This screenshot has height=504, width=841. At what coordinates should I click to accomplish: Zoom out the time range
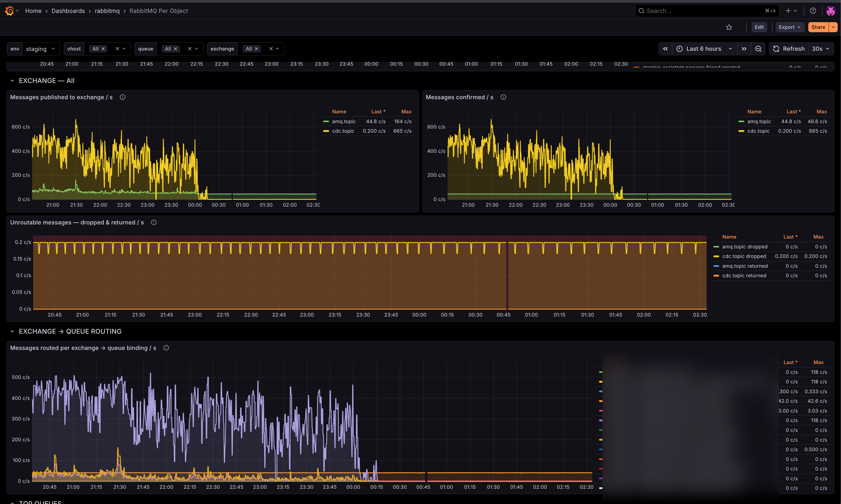pyautogui.click(x=758, y=49)
